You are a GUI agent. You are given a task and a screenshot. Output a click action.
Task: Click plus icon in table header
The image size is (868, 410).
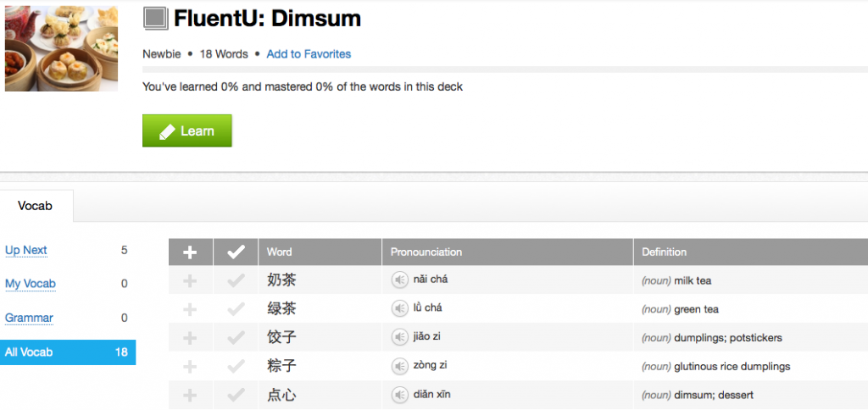click(x=190, y=252)
